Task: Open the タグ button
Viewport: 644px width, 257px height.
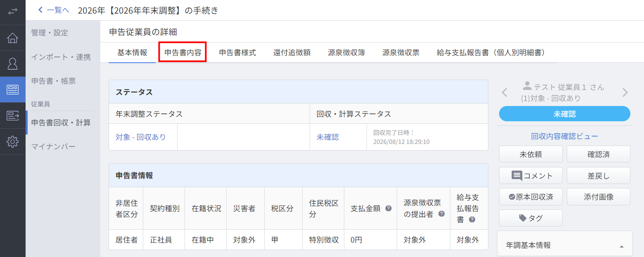Action: [x=531, y=218]
